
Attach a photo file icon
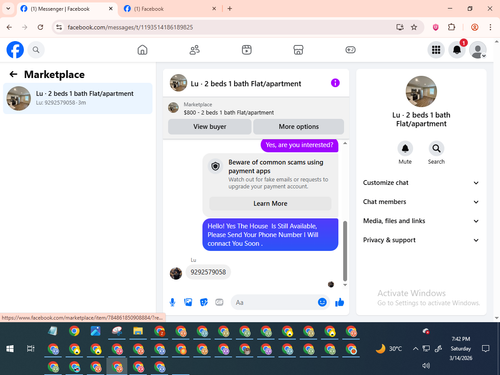[x=188, y=302]
